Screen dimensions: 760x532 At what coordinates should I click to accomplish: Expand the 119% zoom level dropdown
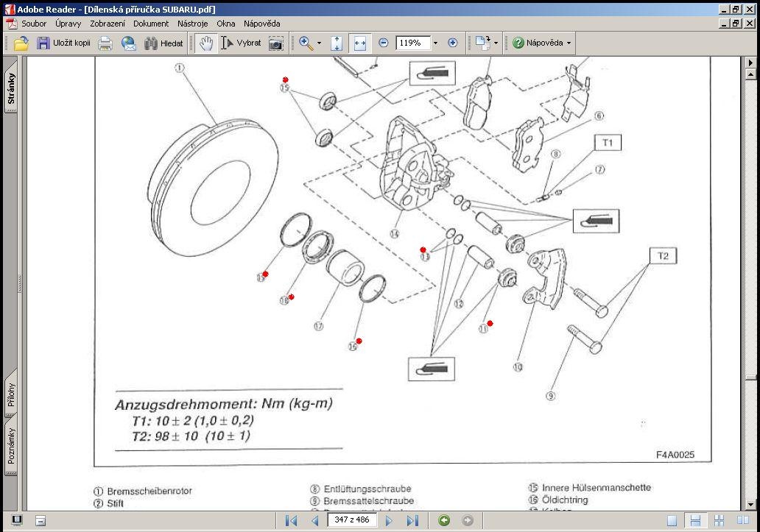[435, 43]
